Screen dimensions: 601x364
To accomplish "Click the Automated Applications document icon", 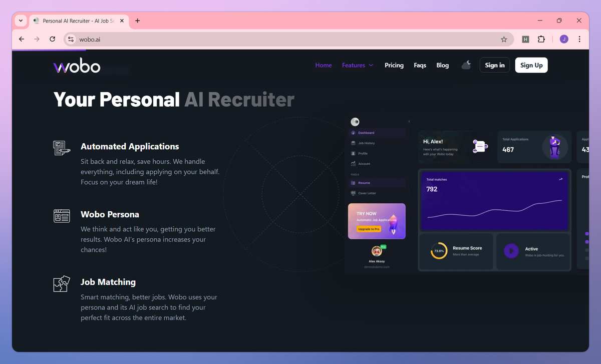I will tap(62, 148).
